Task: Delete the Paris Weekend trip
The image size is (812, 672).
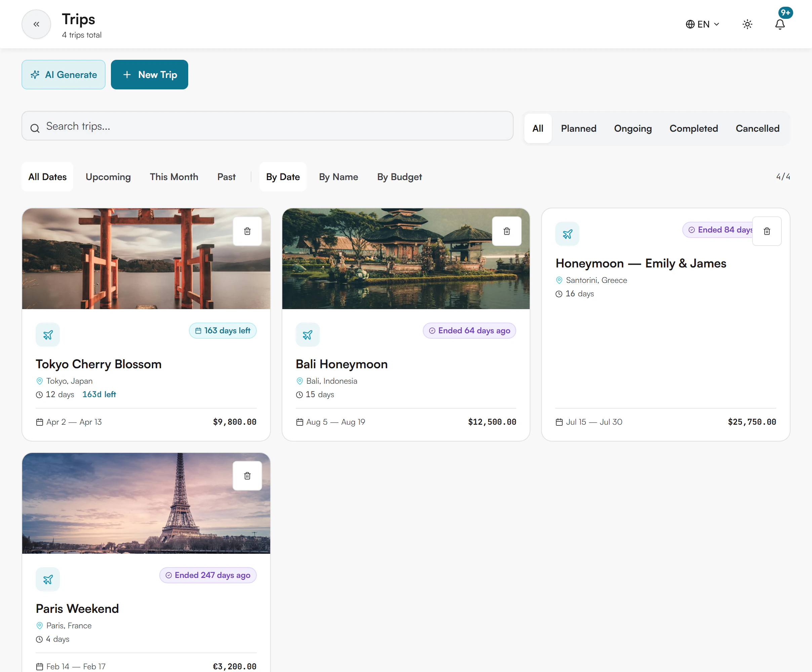Action: coord(247,475)
